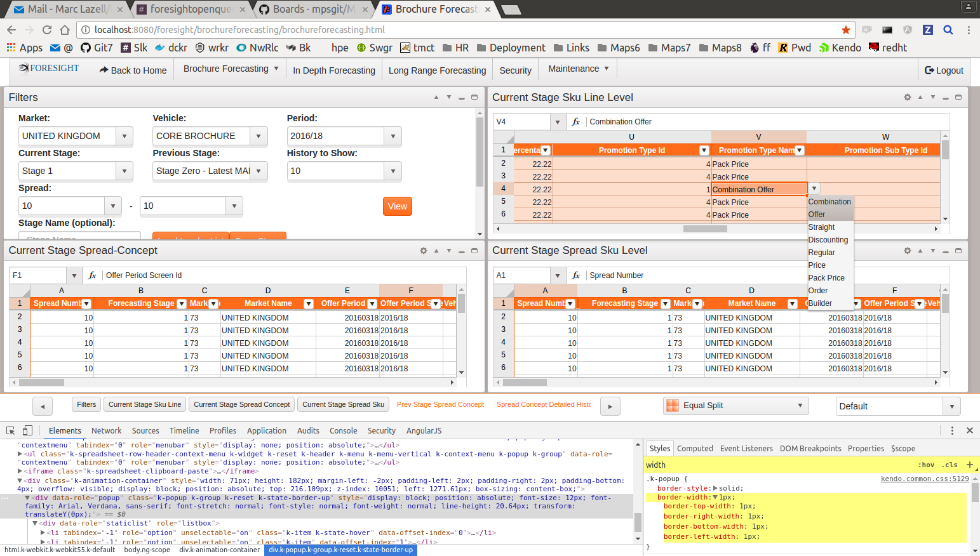This screenshot has width=980, height=556.
Task: Click Back to Home
Action: click(133, 70)
